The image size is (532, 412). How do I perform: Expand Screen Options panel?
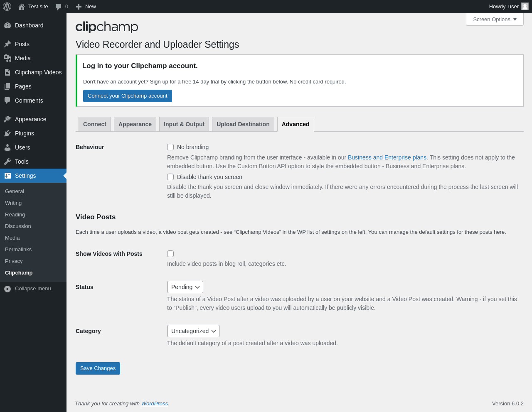pyautogui.click(x=495, y=20)
